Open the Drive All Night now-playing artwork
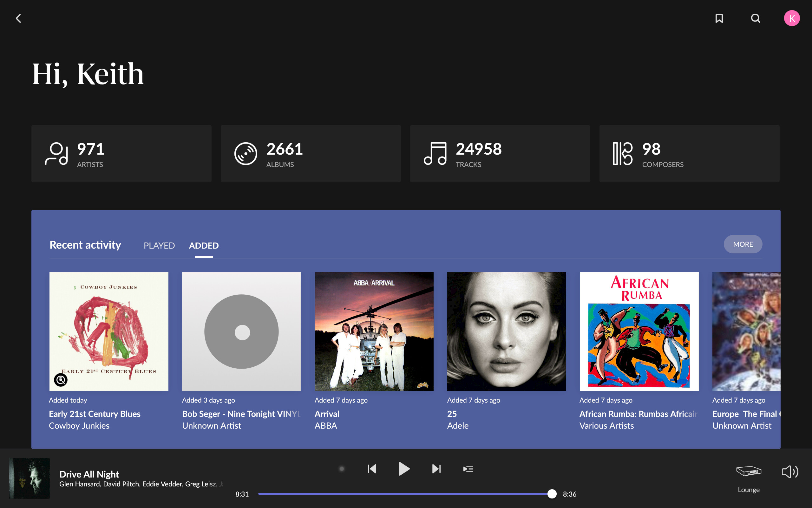Screen dimensions: 812x508 click(29, 478)
